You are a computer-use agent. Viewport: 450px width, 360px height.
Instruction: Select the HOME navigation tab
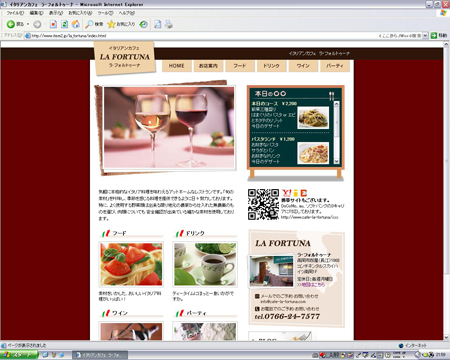pos(176,66)
